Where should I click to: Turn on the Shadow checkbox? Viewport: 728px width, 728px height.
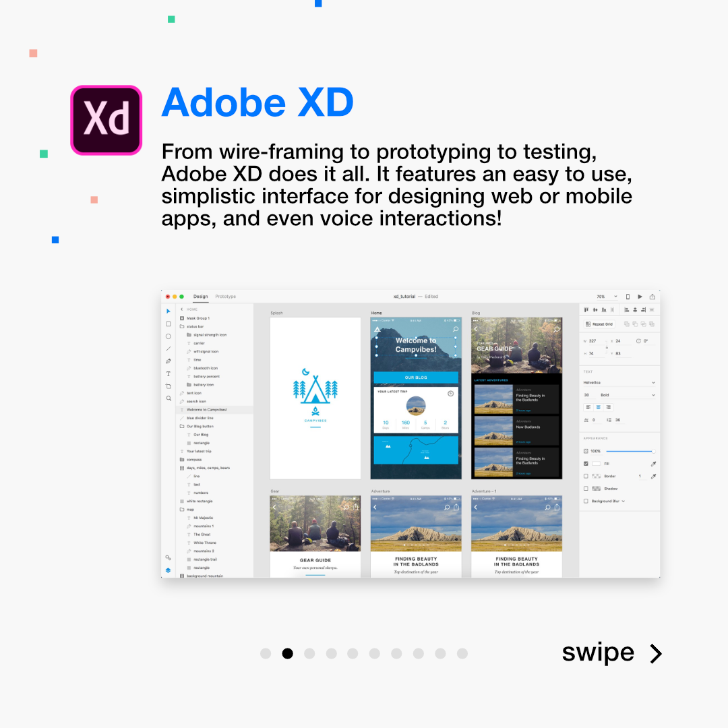tap(586, 489)
